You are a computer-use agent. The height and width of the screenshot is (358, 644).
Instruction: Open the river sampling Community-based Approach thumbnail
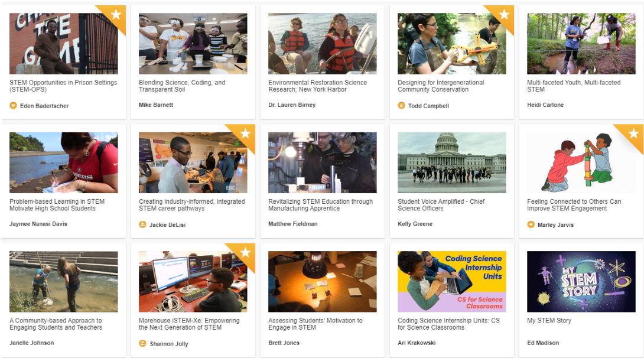(64, 282)
